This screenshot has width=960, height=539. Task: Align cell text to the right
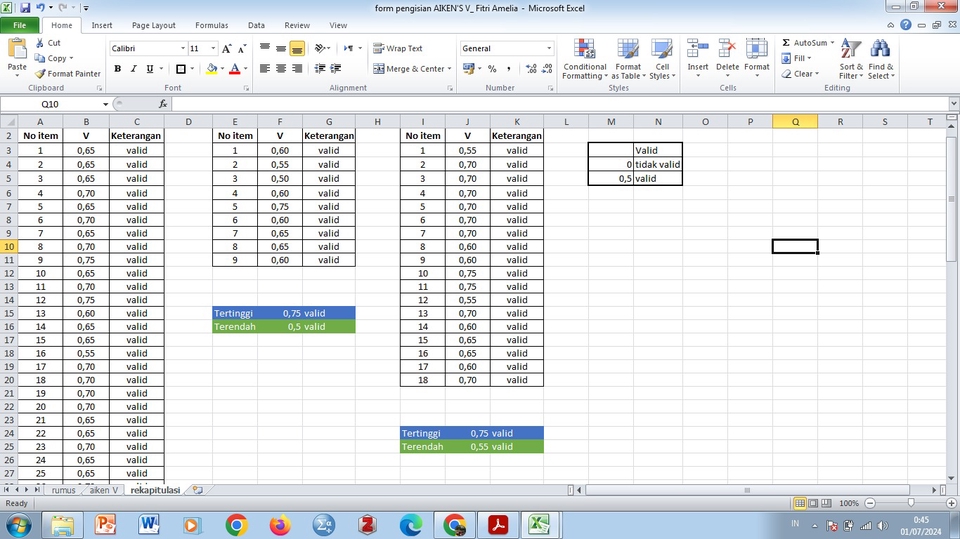296,69
